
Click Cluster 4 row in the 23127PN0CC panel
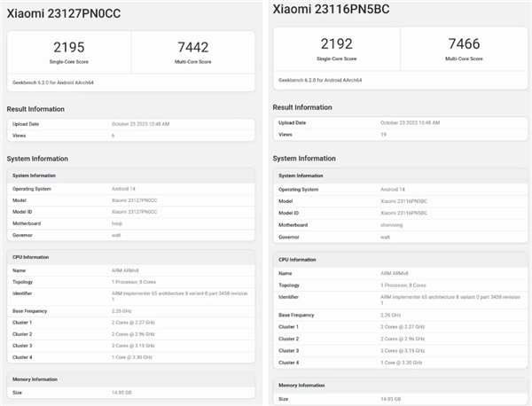click(x=130, y=356)
